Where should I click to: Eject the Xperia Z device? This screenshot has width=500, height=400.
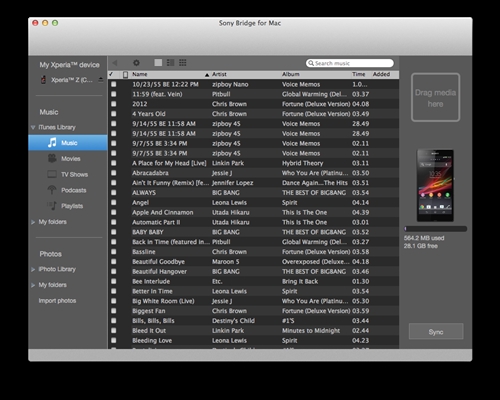pos(101,80)
